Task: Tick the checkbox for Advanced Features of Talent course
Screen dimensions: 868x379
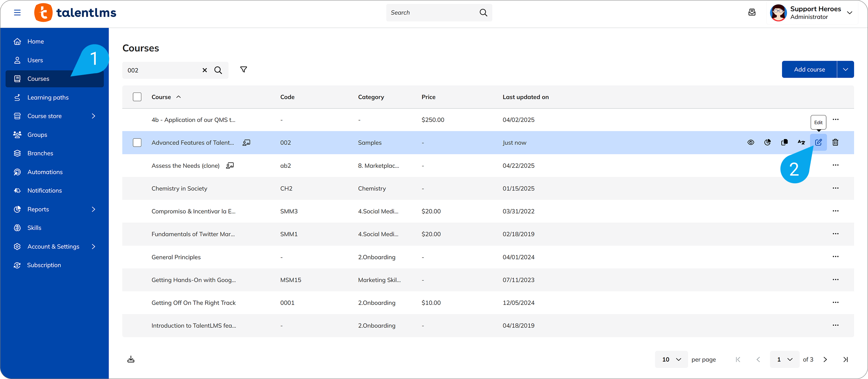Action: point(137,143)
